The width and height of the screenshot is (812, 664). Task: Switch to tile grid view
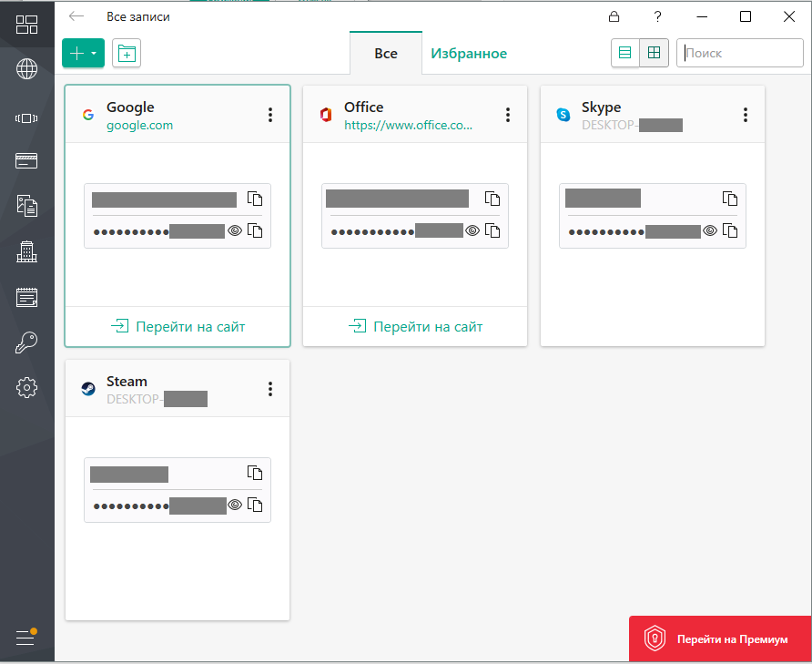(x=654, y=53)
